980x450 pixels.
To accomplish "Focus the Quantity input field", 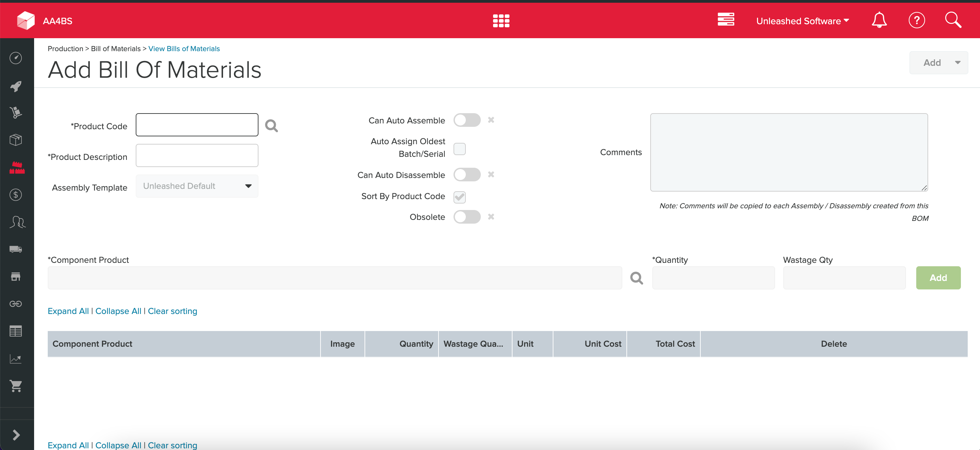I will pyautogui.click(x=713, y=278).
